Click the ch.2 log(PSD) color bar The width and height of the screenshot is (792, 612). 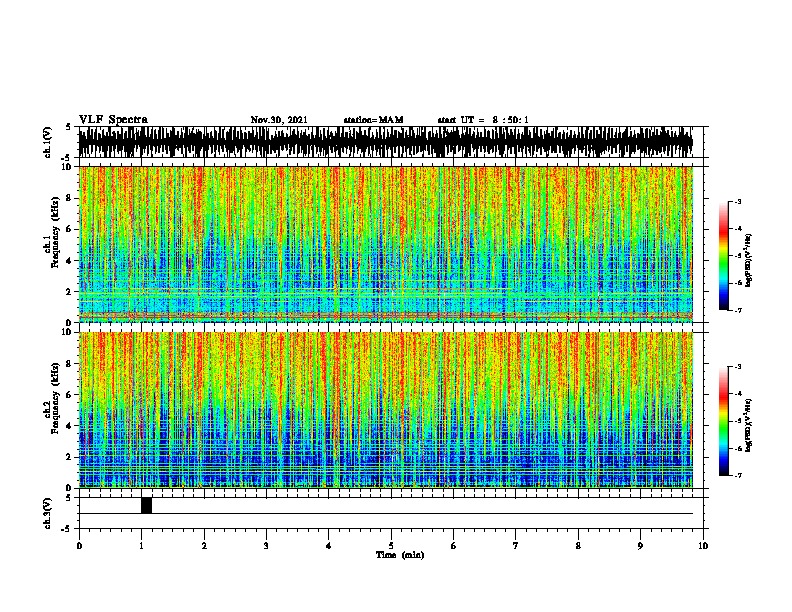tap(724, 421)
